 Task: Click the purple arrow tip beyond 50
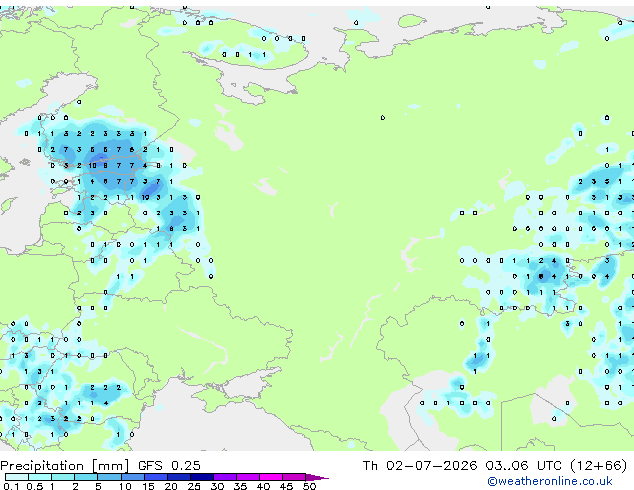pos(317,477)
